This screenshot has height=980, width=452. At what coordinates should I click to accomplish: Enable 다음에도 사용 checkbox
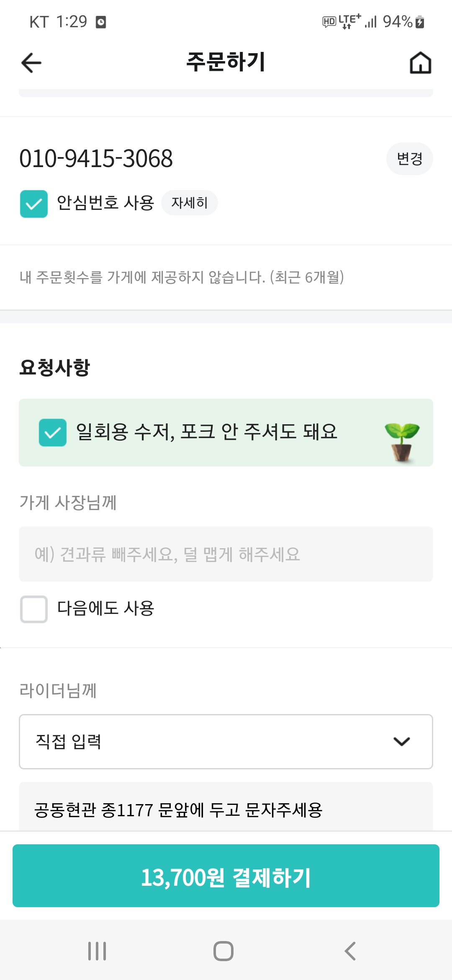[x=34, y=609]
